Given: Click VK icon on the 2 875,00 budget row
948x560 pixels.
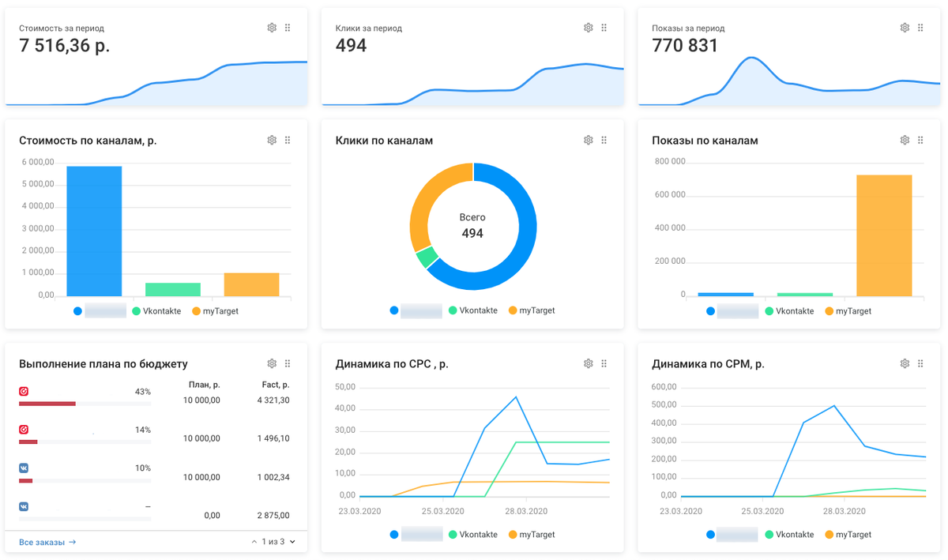Looking at the screenshot, I should [x=24, y=506].
